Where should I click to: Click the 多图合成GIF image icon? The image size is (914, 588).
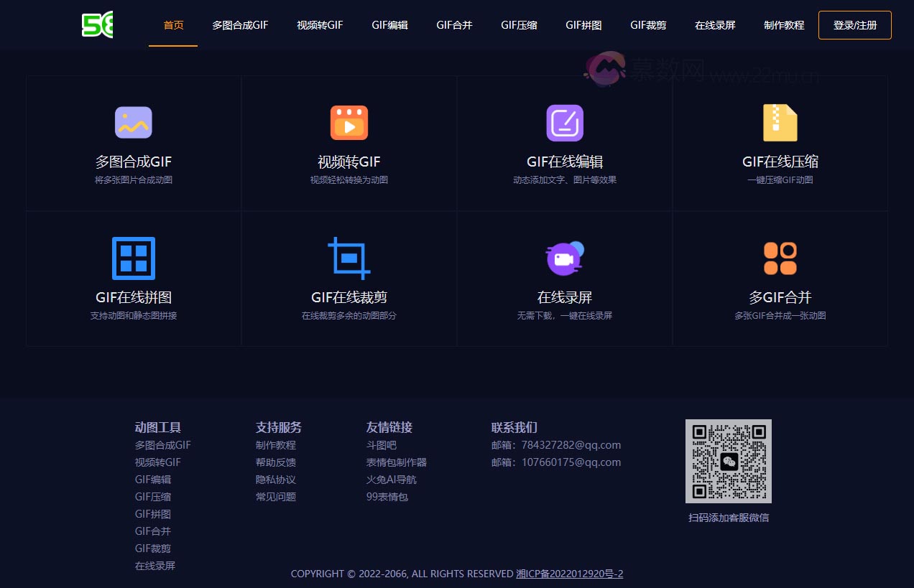134,123
